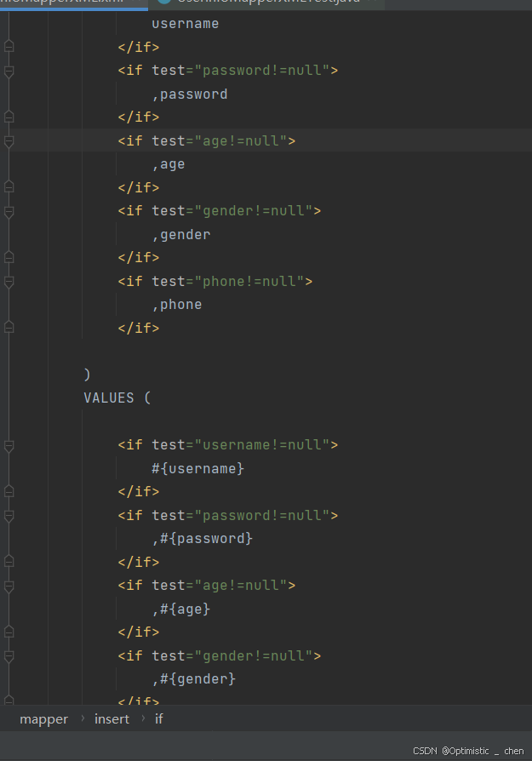
Task: Click the ,#{password} value line
Action: click(x=203, y=539)
